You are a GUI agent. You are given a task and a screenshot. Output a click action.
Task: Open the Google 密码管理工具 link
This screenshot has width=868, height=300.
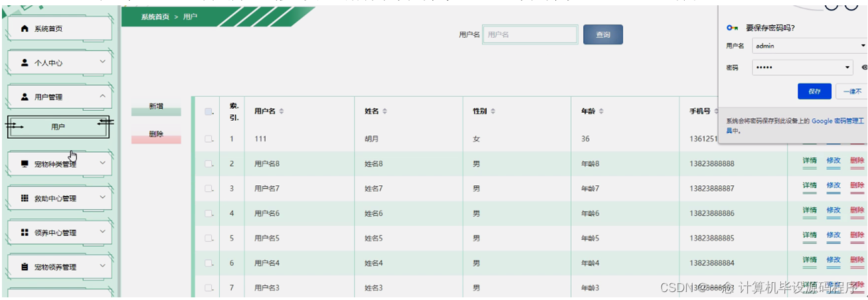[x=838, y=121]
